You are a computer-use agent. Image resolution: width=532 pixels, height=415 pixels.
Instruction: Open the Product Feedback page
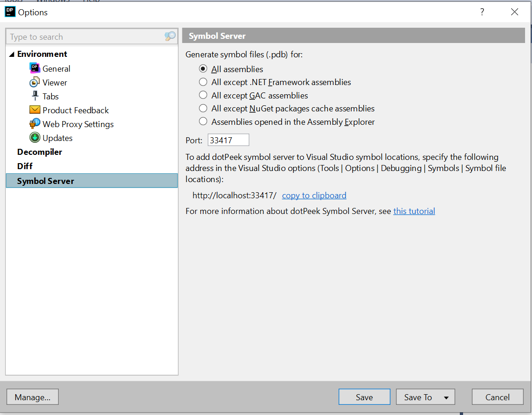76,110
